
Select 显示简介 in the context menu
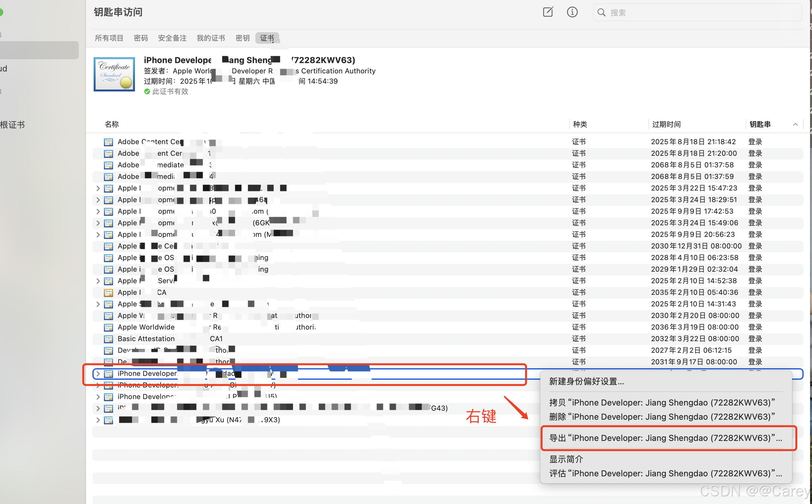click(x=566, y=459)
